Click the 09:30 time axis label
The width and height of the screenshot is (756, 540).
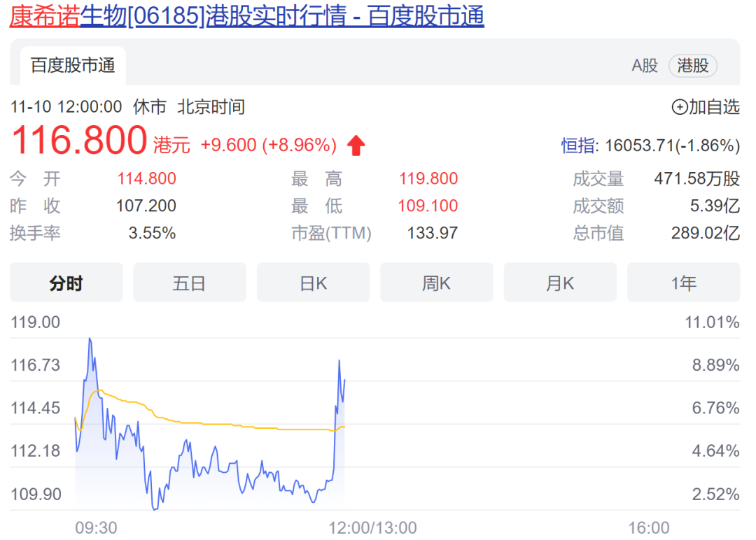tap(96, 528)
